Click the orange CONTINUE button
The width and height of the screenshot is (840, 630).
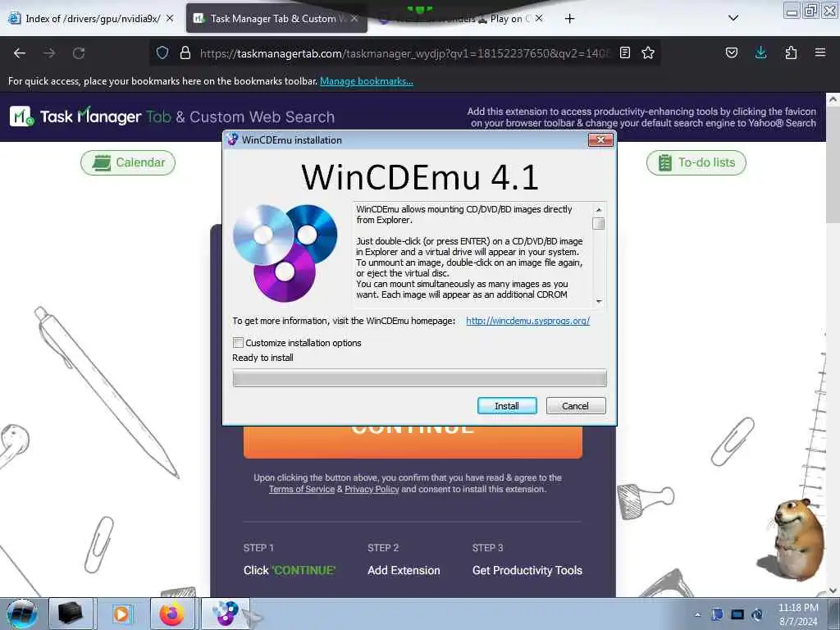click(x=413, y=441)
